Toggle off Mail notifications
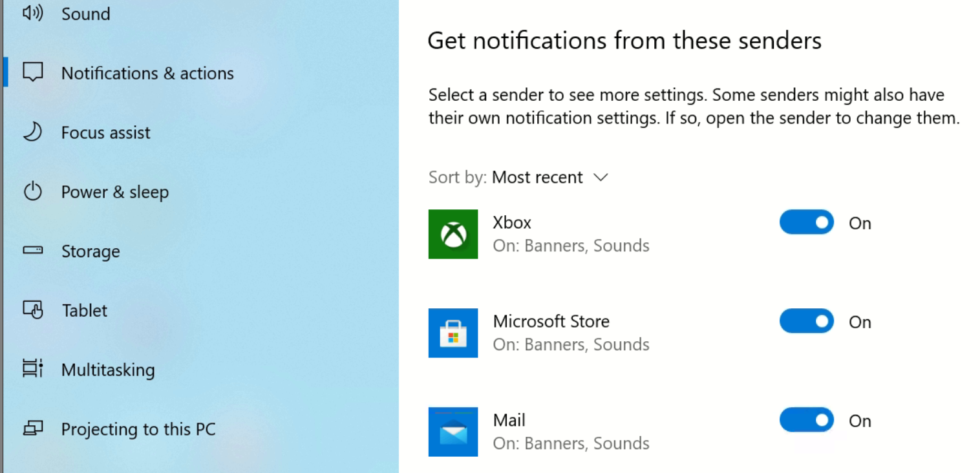980x473 pixels. tap(806, 421)
